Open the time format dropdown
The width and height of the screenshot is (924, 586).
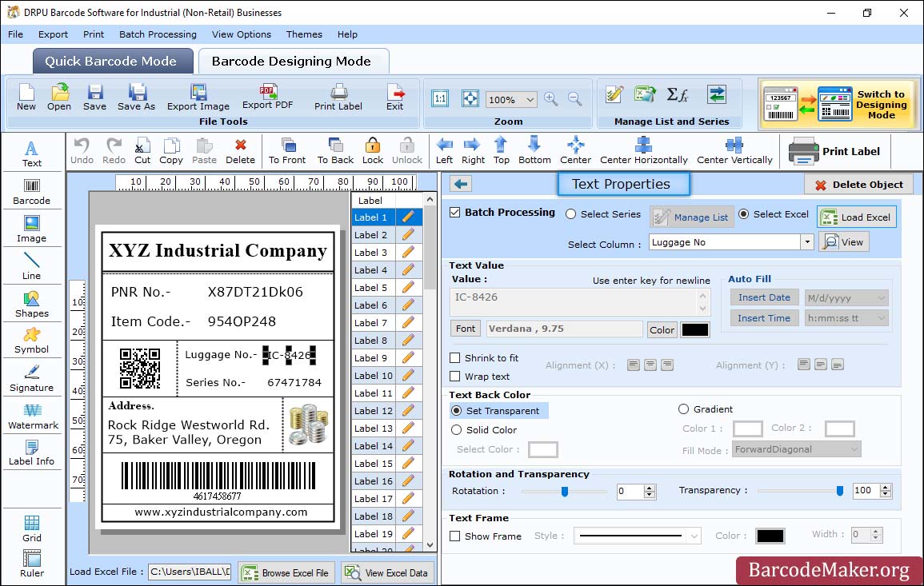coord(881,318)
